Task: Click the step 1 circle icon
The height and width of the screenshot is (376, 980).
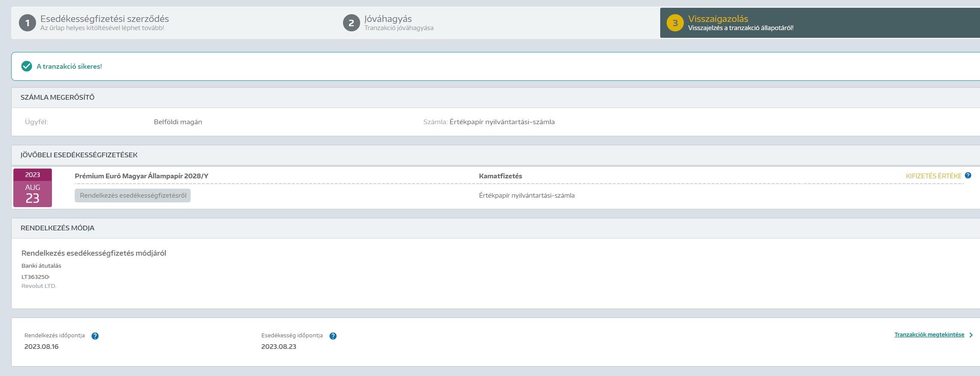Action: pos(27,23)
